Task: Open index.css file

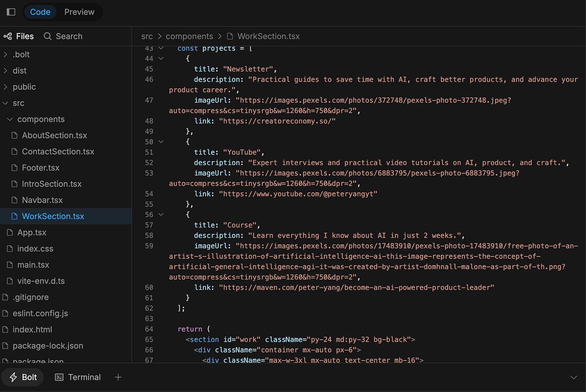Action: [66, 249]
